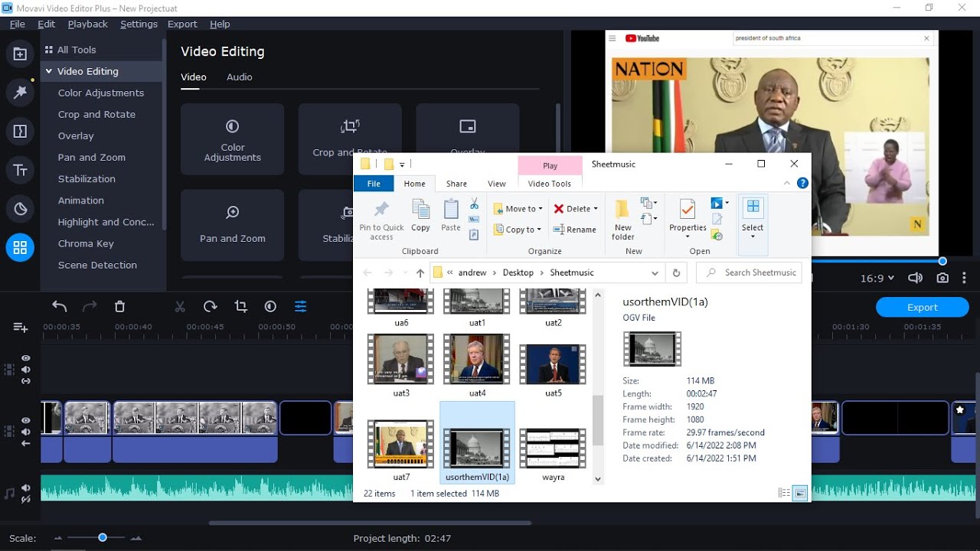The image size is (980, 551).
Task: Collapse the Video Editing tree section
Action: (x=48, y=71)
